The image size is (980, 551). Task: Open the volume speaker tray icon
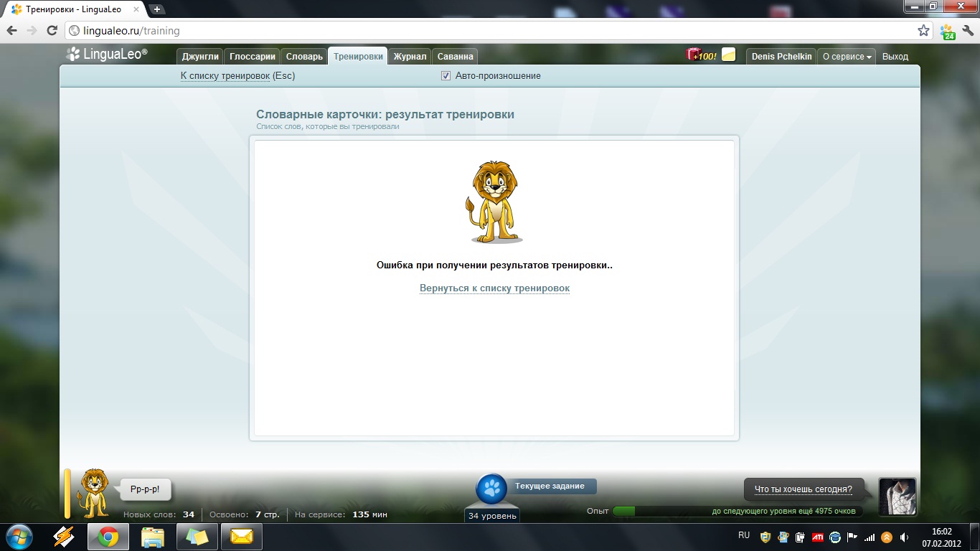[904, 537]
